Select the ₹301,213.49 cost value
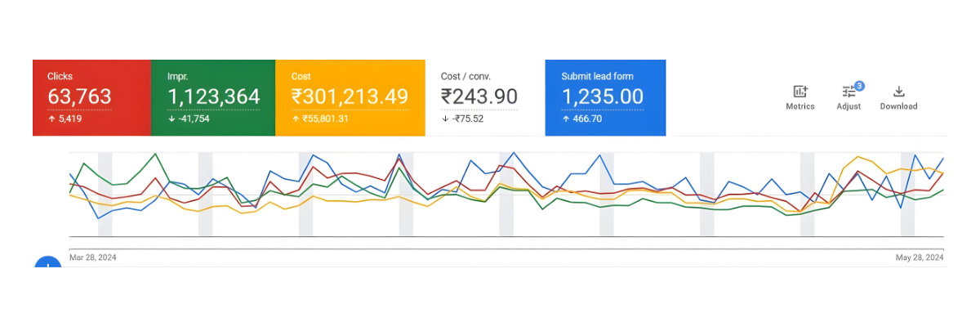The width and height of the screenshot is (980, 327). pyautogui.click(x=350, y=97)
